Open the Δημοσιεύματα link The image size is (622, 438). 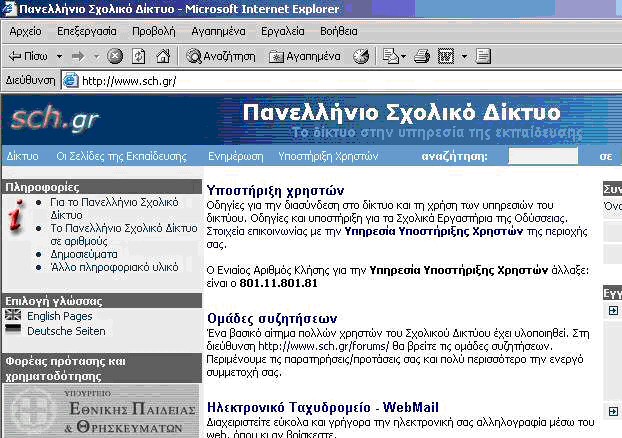84,254
